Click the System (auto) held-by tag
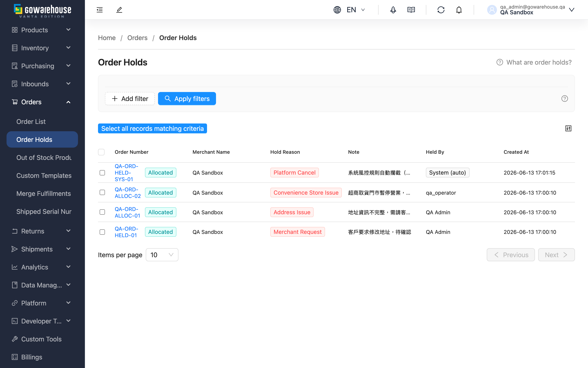The width and height of the screenshot is (588, 368). coord(448,173)
